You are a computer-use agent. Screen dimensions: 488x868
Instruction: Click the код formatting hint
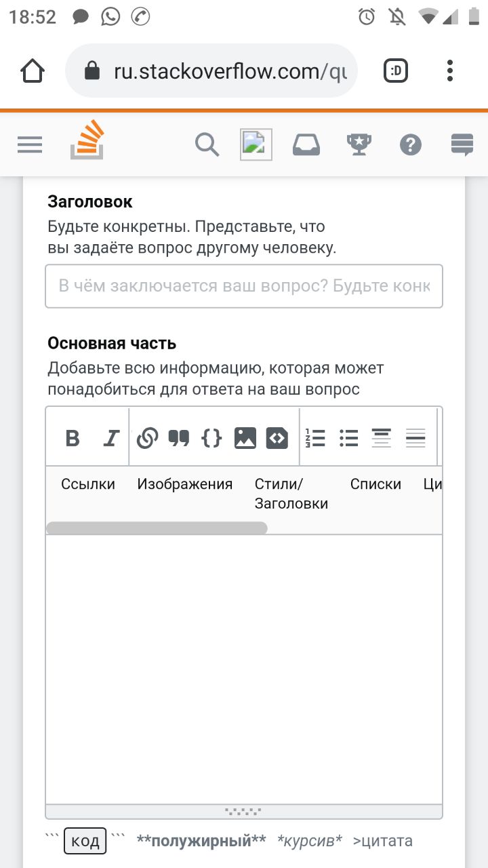(85, 842)
